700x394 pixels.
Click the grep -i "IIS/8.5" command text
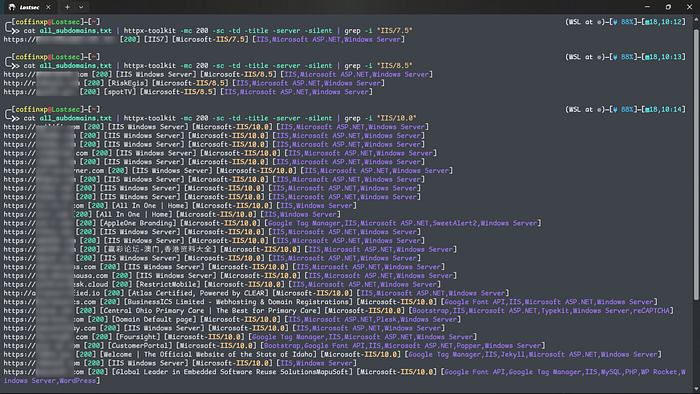click(x=379, y=66)
